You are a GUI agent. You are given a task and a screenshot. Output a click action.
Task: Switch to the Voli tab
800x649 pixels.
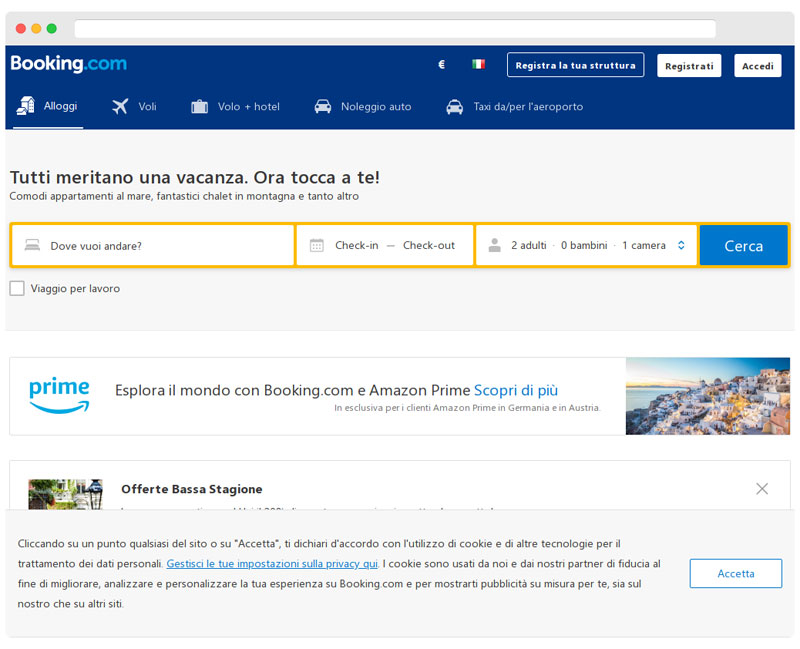click(x=134, y=107)
